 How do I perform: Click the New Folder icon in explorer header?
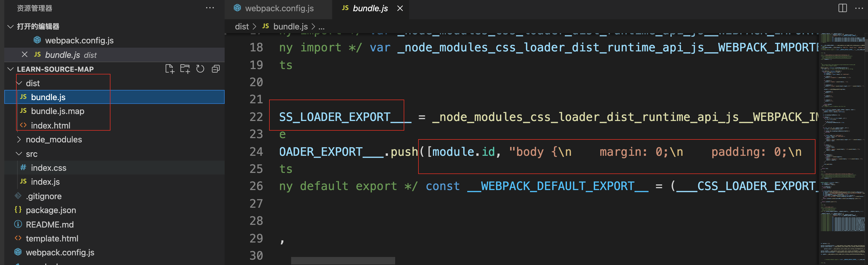click(185, 69)
